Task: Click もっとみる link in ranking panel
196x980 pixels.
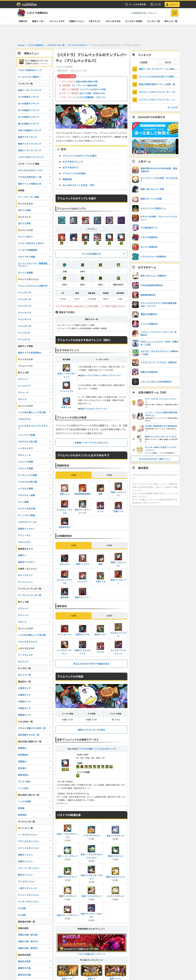Action: coord(172,107)
